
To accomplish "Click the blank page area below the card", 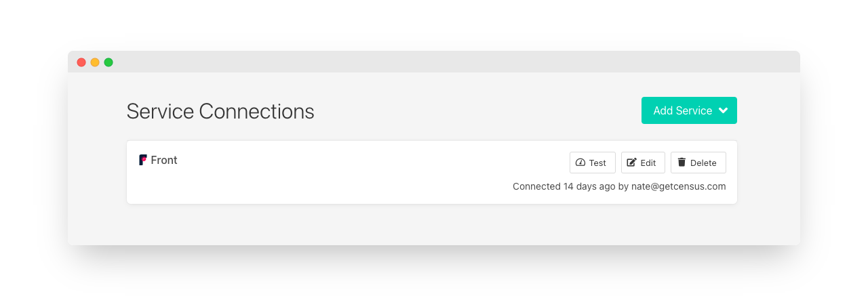I will (434, 225).
